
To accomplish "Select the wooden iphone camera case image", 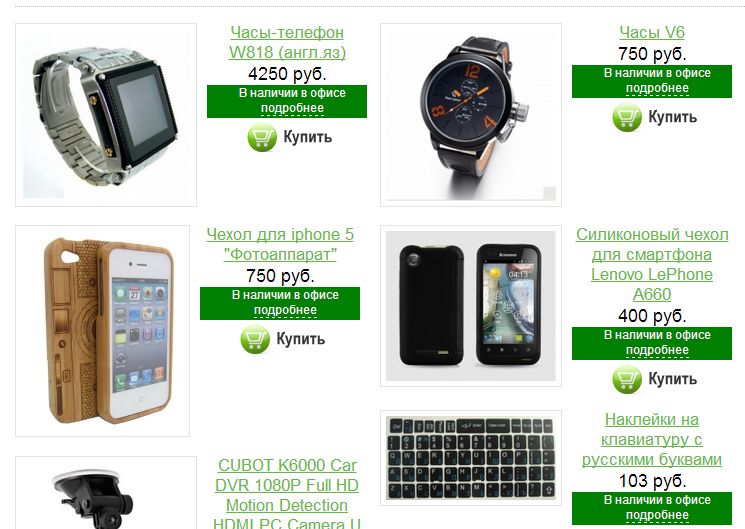I will pos(103,331).
